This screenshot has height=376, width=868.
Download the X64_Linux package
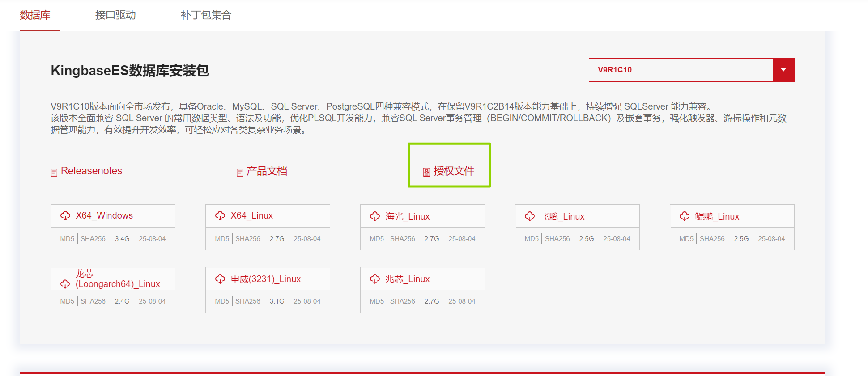(x=251, y=216)
